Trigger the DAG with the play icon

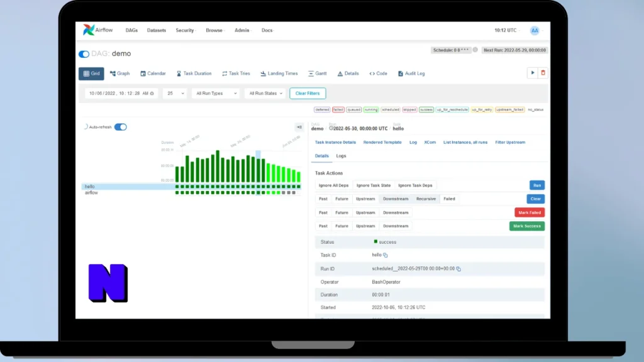point(532,73)
